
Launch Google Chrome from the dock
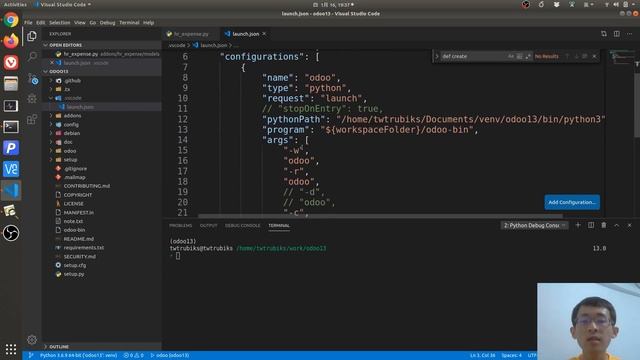[11, 20]
